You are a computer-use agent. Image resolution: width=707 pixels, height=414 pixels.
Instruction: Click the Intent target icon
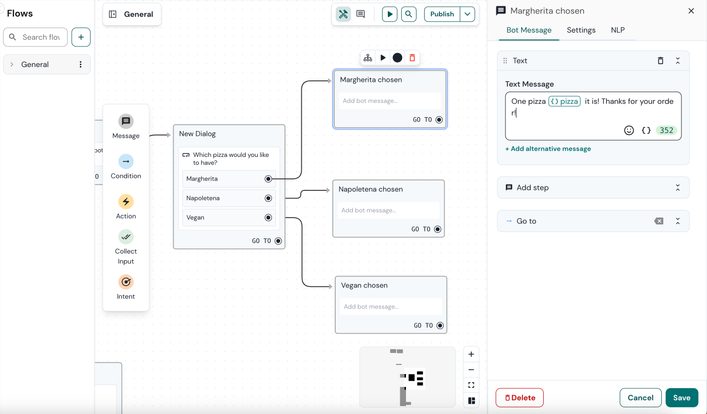coord(126,282)
